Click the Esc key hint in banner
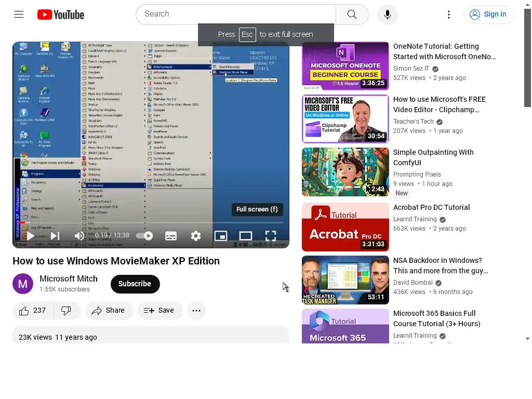Image resolution: width=532 pixels, height=399 pixels. (x=247, y=34)
